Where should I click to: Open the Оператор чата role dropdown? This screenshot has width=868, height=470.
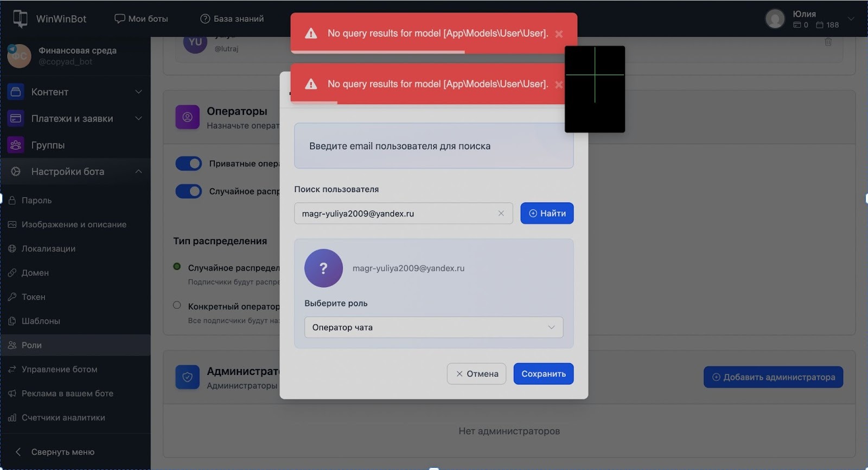pos(433,327)
